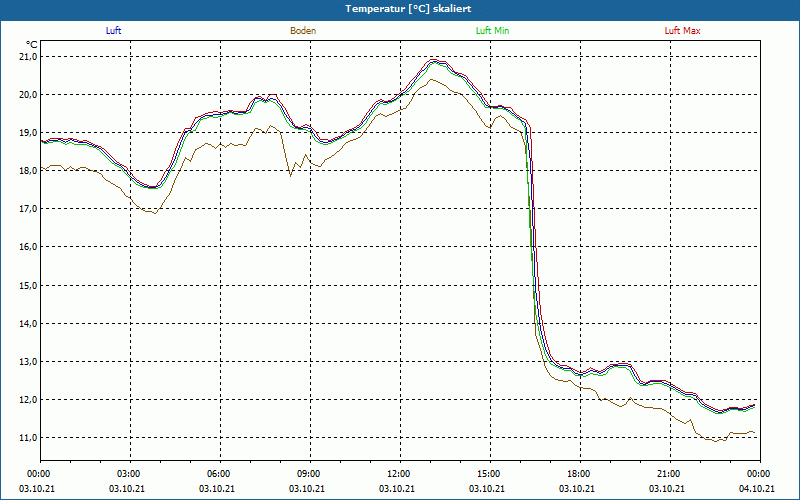
Task: Click the date under the 12:00 label
Action: 397,489
